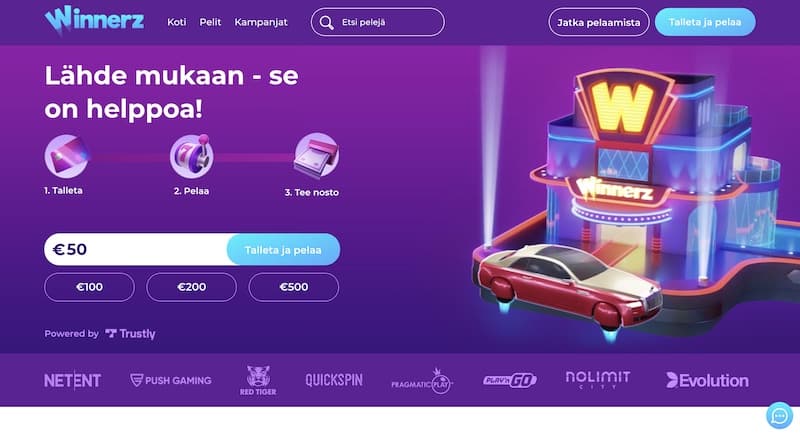Click the Red Tiger provider logo
The width and height of the screenshot is (800, 437).
coord(258,380)
